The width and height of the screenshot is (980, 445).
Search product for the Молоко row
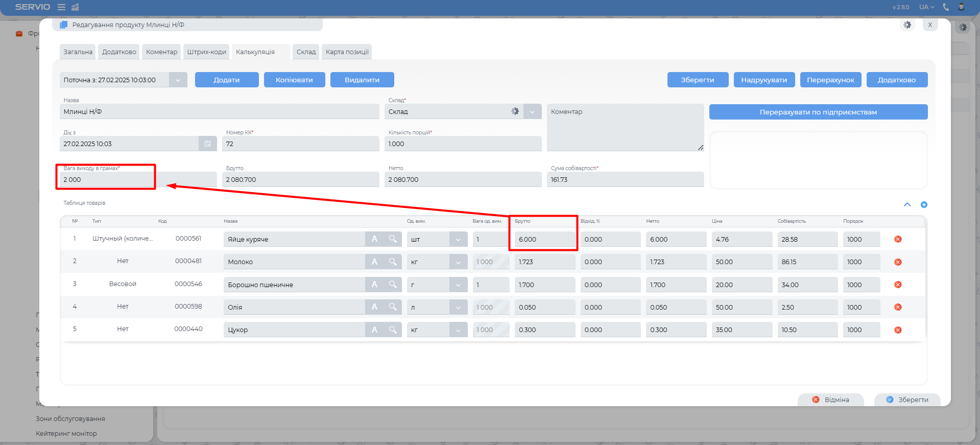pos(393,262)
